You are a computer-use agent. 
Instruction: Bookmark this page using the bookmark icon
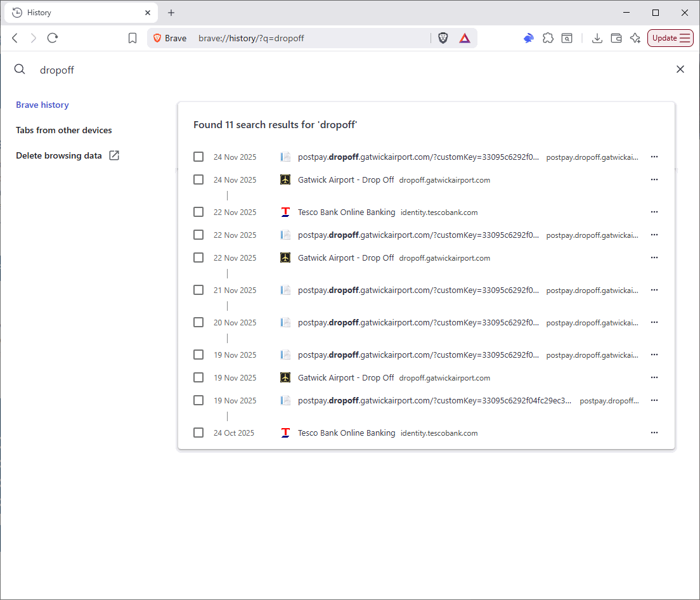pyautogui.click(x=133, y=38)
